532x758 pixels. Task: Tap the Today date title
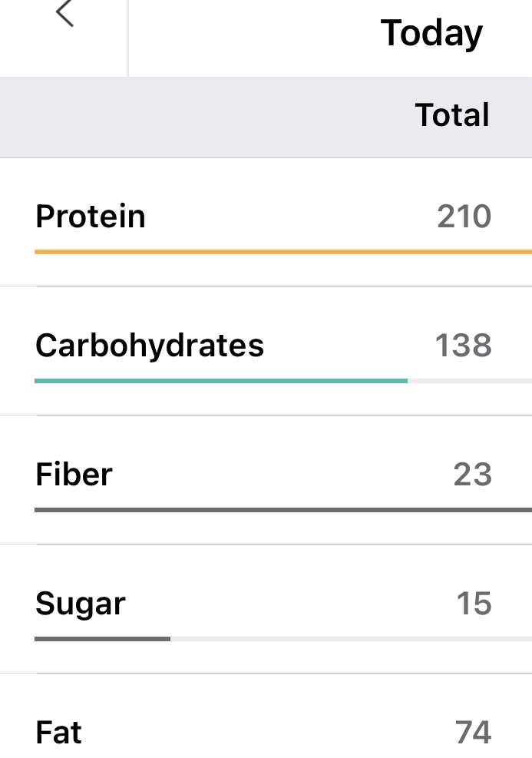(431, 34)
